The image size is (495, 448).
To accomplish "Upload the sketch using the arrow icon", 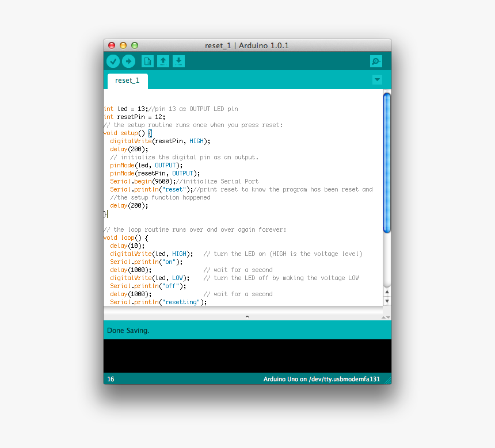I will coord(128,61).
